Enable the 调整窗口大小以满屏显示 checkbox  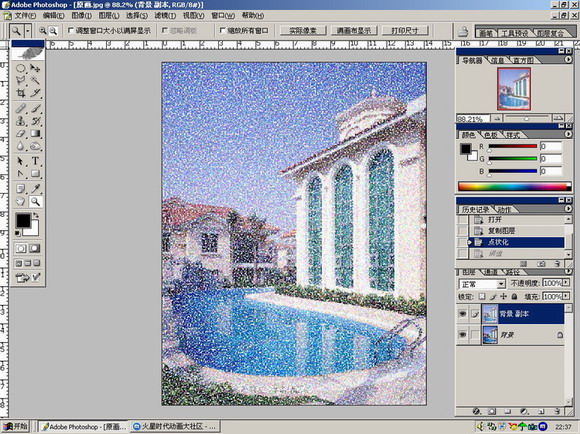point(71,31)
